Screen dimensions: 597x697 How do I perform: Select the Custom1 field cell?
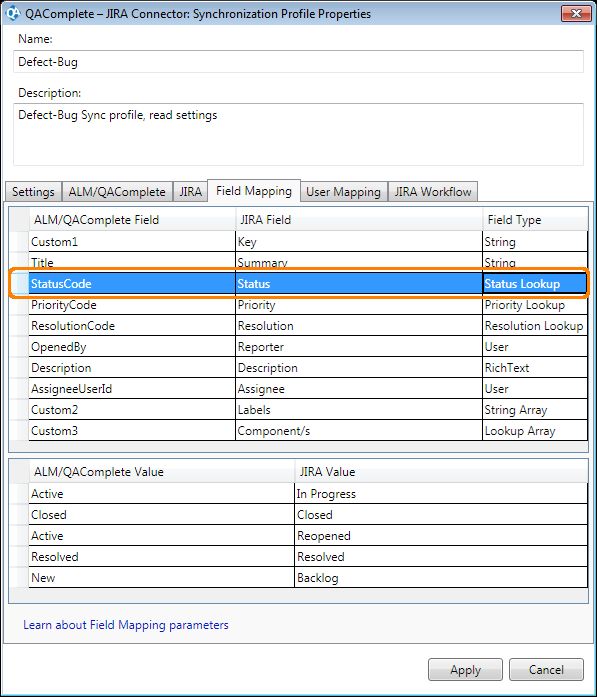tap(132, 241)
